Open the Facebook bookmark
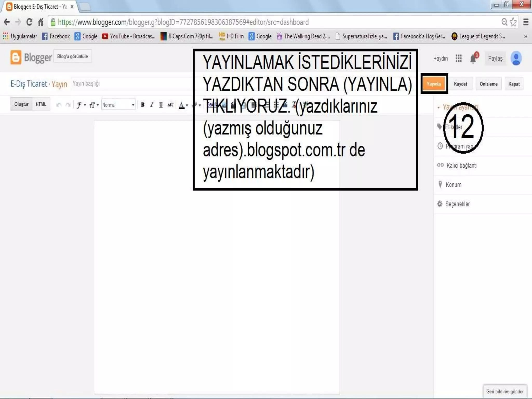Viewport: 532px width, 399px height. [x=56, y=36]
